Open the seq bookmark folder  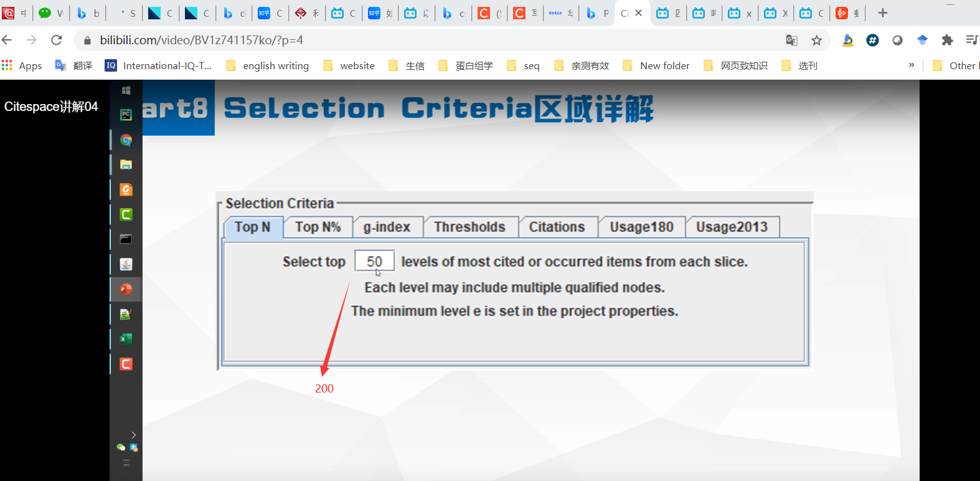coord(523,65)
